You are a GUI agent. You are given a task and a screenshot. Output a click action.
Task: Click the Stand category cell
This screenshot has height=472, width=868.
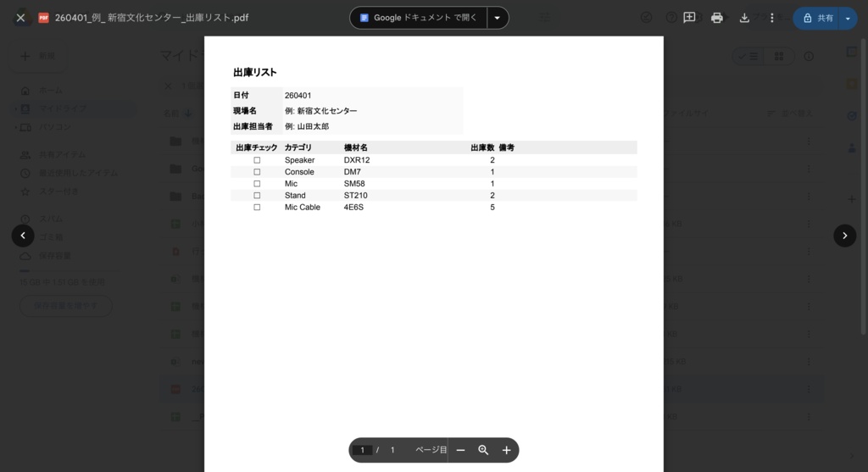click(295, 196)
